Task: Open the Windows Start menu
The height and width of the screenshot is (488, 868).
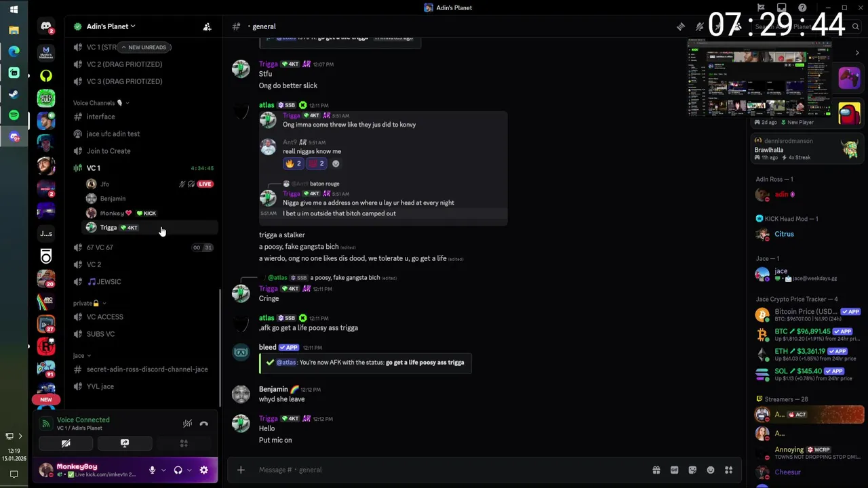Action: (14, 9)
